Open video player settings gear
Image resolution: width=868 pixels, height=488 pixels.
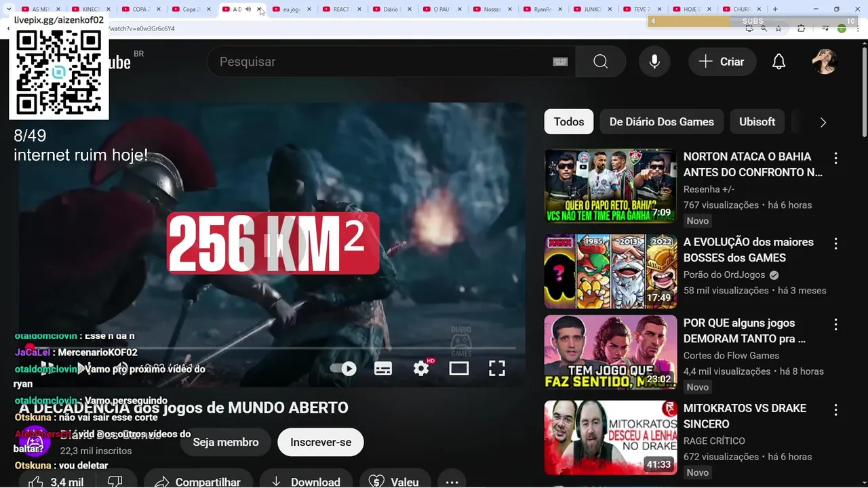tap(421, 368)
